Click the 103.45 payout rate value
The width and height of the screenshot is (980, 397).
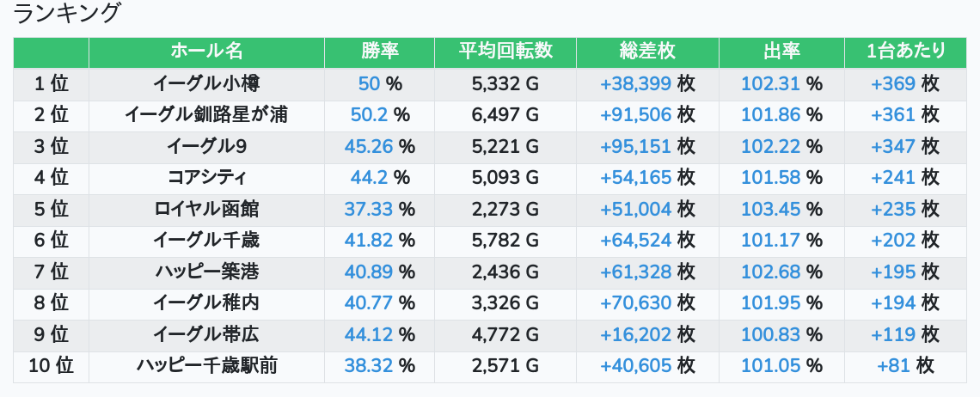(x=770, y=210)
